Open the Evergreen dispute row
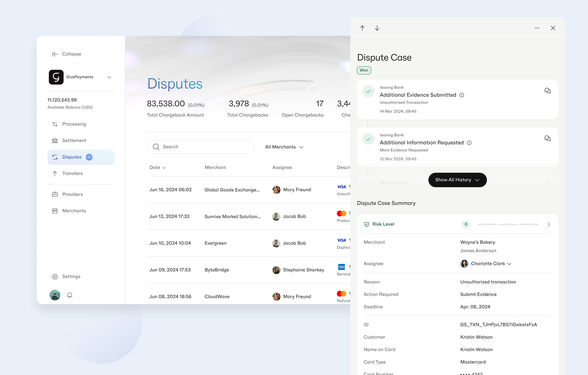Viewport: 588px width, 375px height. (x=249, y=243)
